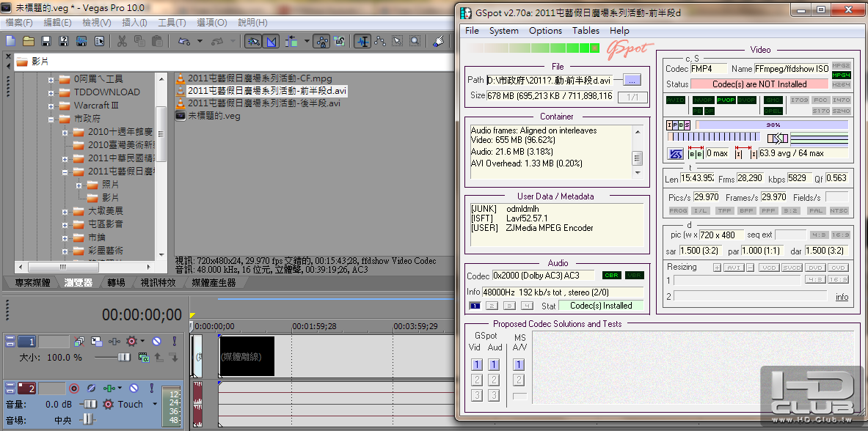Image resolution: width=868 pixels, height=431 pixels.
Task: Collapse the 市政府 folder node
Action: [51, 119]
